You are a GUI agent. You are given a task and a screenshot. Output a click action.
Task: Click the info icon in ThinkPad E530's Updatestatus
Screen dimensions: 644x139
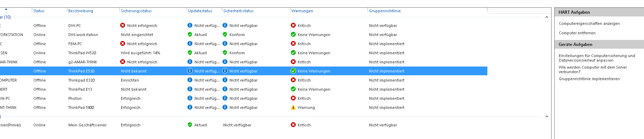pyautogui.click(x=190, y=71)
